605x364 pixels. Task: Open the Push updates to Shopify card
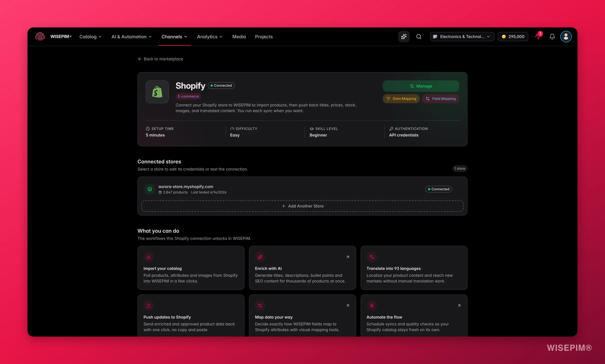(x=191, y=316)
